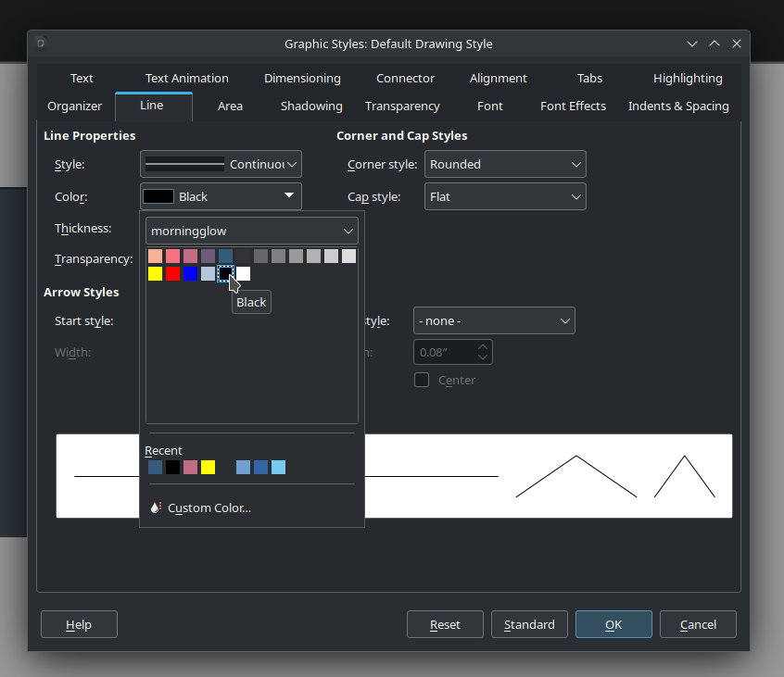The image size is (784, 677).
Task: Open the Corner style Rounded dropdown
Action: pos(505,165)
